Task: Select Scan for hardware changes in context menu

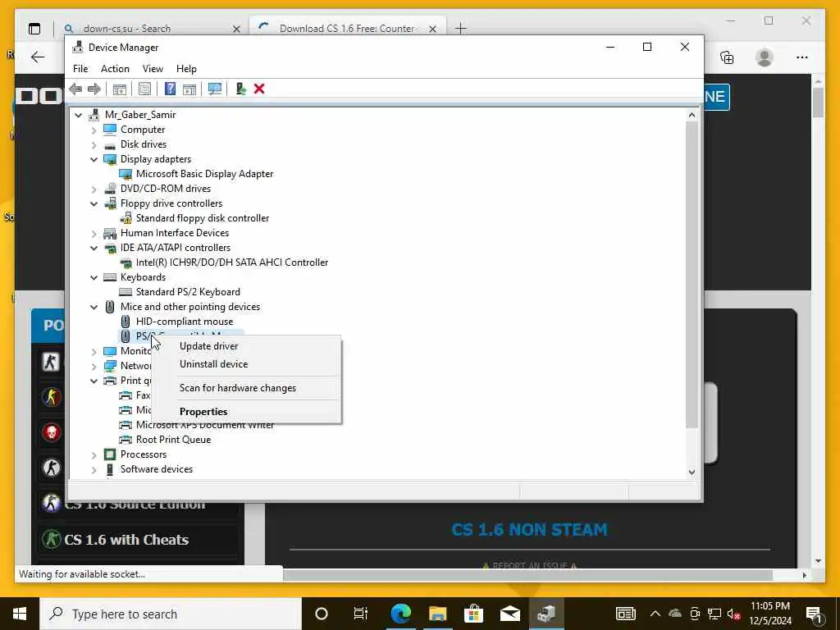Action: 238,388
